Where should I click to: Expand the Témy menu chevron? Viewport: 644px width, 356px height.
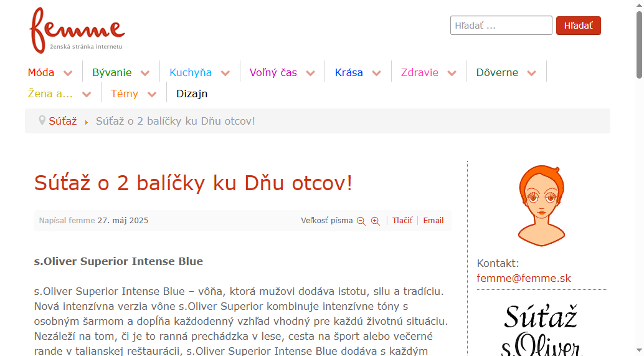[x=152, y=95]
